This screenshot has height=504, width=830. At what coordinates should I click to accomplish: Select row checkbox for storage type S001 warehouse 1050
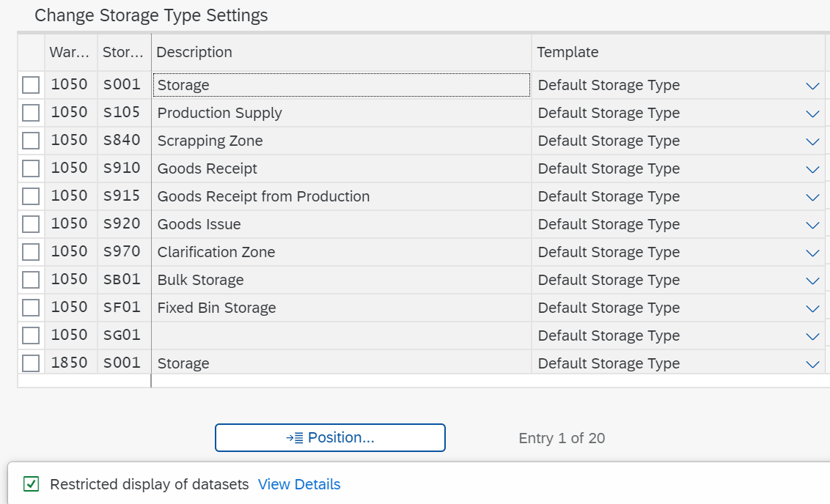point(31,85)
